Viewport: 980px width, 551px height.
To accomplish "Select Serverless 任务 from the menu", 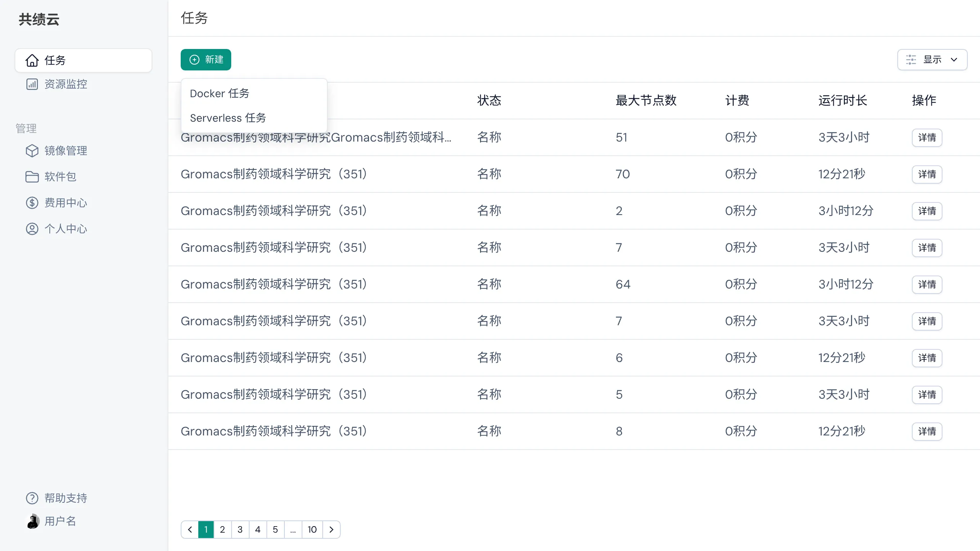I will 228,118.
